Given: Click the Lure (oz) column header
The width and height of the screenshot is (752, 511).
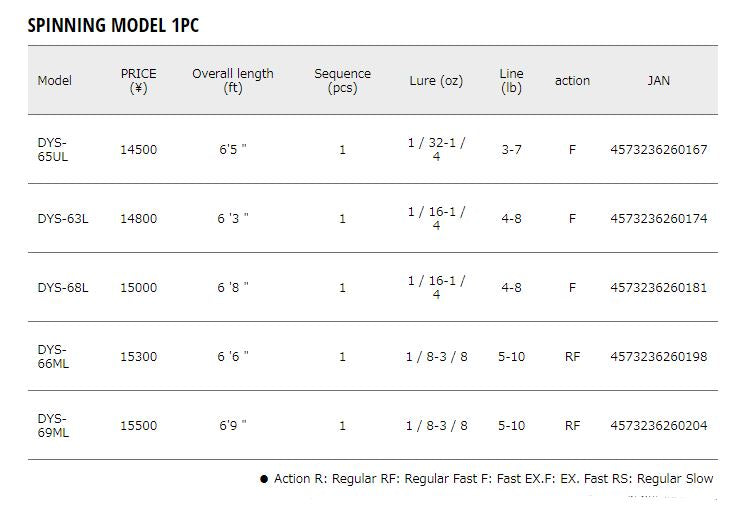Looking at the screenshot, I should (436, 81).
